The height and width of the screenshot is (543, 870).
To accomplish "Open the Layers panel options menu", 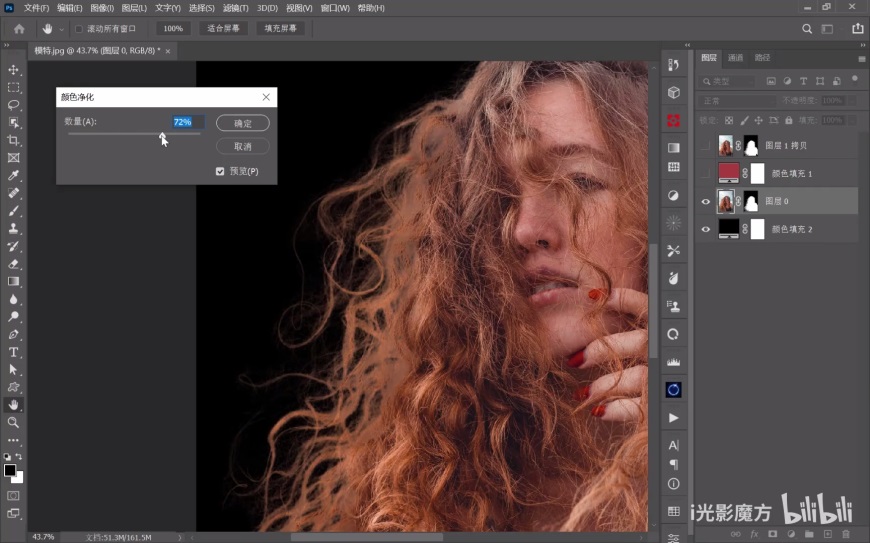I will pos(862,58).
